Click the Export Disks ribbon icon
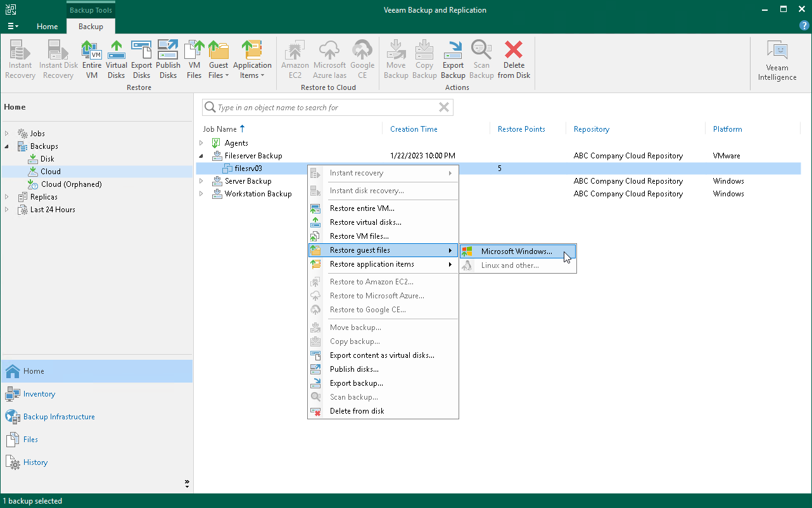 pos(142,60)
